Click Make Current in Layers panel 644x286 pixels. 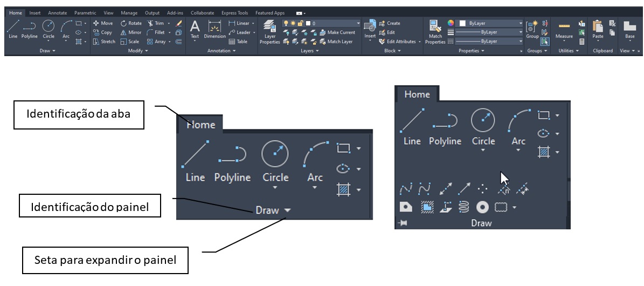coord(337,32)
